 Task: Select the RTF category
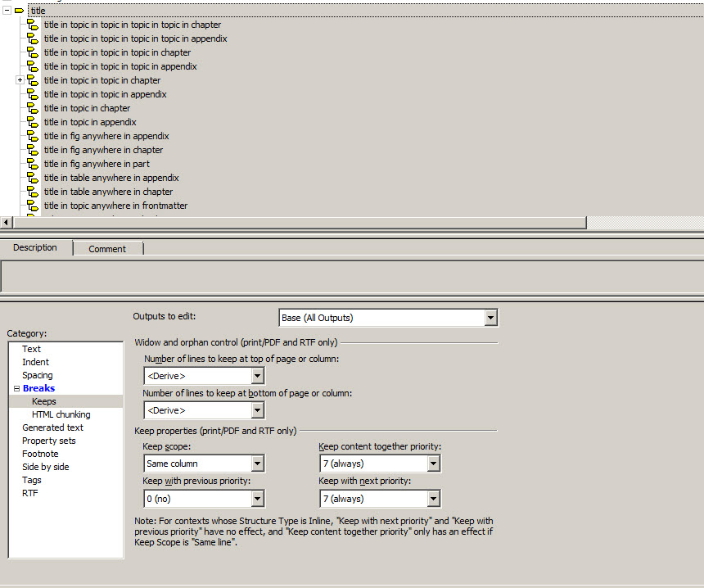pyautogui.click(x=30, y=493)
